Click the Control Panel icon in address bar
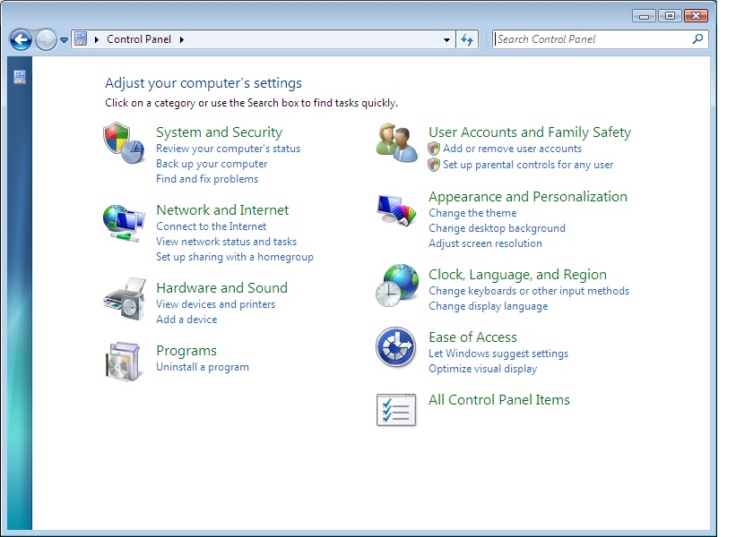The width and height of the screenshot is (753, 537). coord(81,39)
